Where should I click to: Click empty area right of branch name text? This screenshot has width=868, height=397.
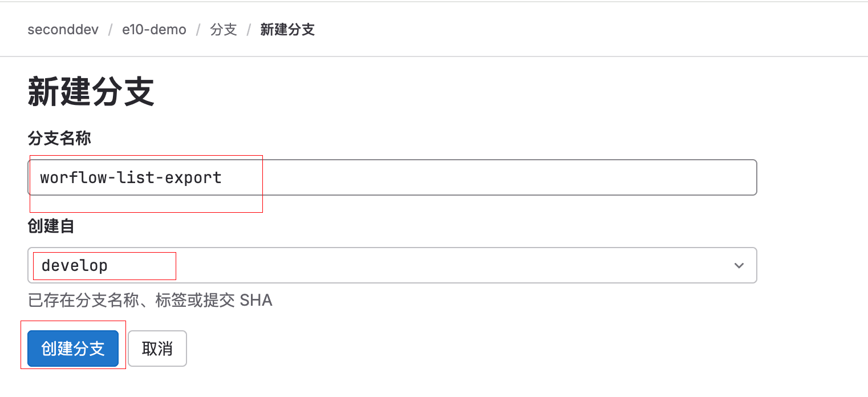(485, 177)
